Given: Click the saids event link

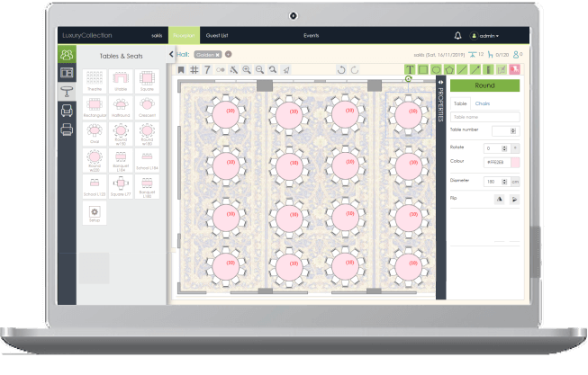Looking at the screenshot, I should tap(157, 36).
